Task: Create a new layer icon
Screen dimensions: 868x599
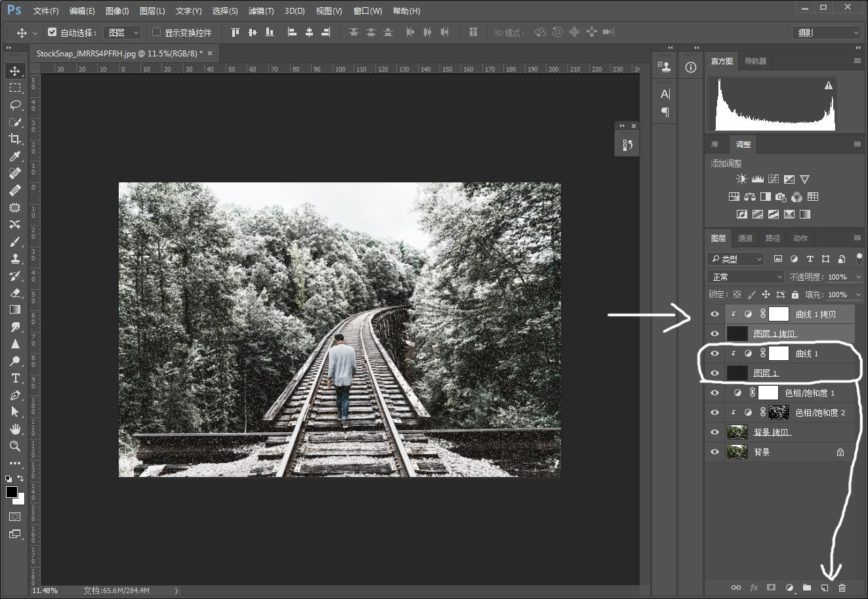Action: point(825,588)
